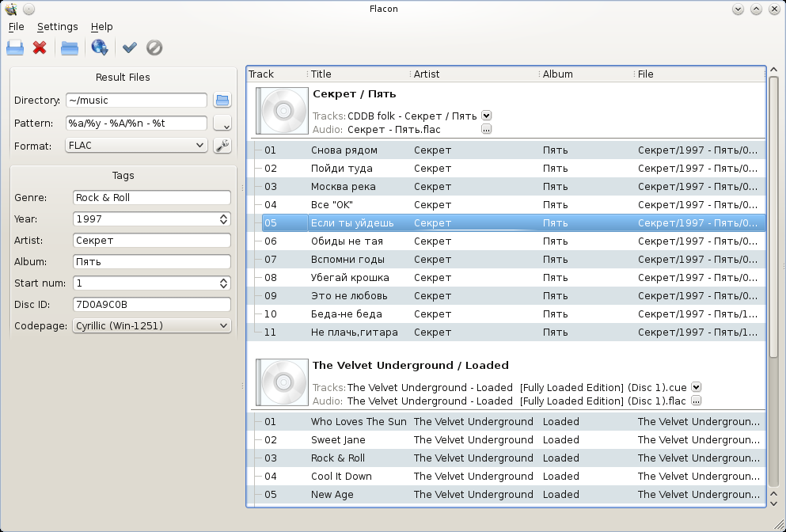Click the Album tag field
Screen dimensions: 786x532
151,262
